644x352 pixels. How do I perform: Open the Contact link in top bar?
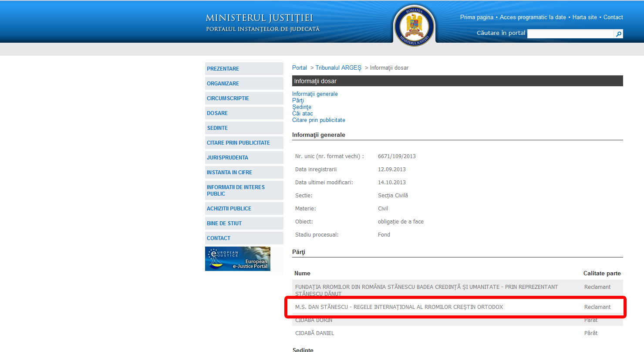coord(613,17)
